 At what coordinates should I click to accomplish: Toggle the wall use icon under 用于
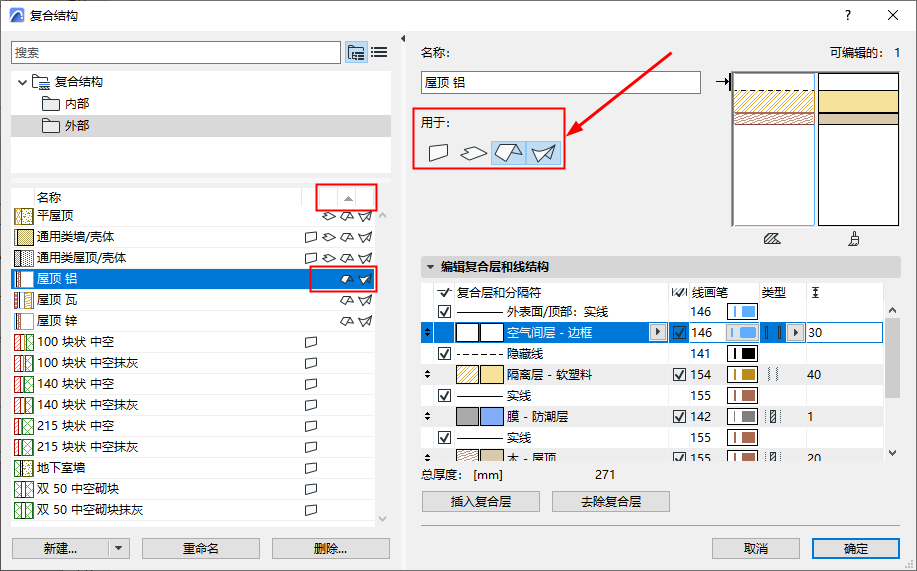(439, 153)
